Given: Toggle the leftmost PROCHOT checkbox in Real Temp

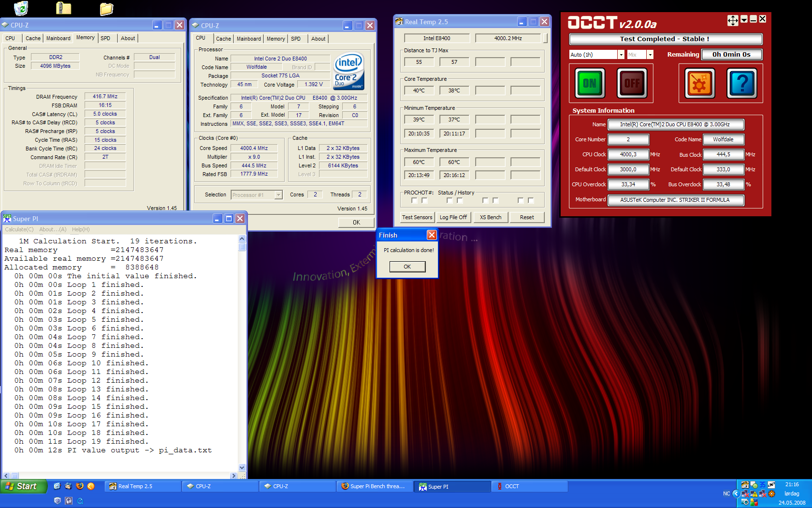Looking at the screenshot, I should click(x=414, y=200).
